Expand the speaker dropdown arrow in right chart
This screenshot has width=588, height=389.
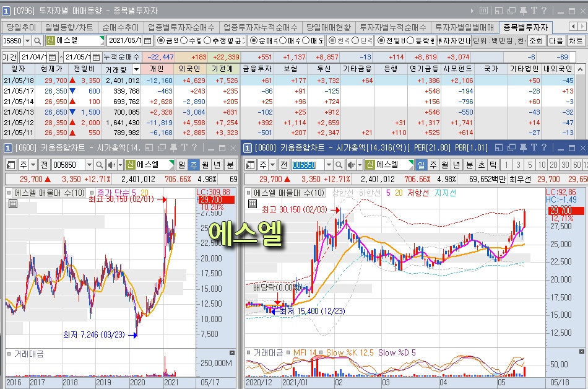coord(360,165)
